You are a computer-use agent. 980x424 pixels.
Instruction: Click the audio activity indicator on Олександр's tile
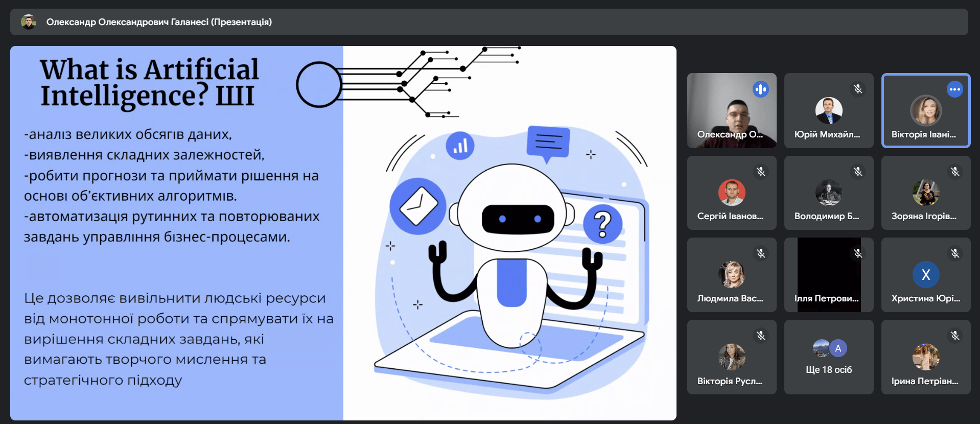tap(760, 89)
